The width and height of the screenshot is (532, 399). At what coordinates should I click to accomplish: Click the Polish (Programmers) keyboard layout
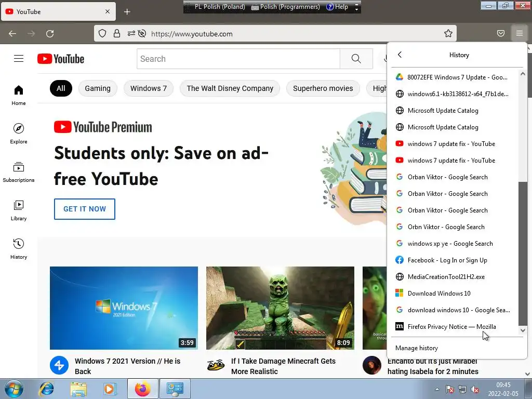pos(285,7)
